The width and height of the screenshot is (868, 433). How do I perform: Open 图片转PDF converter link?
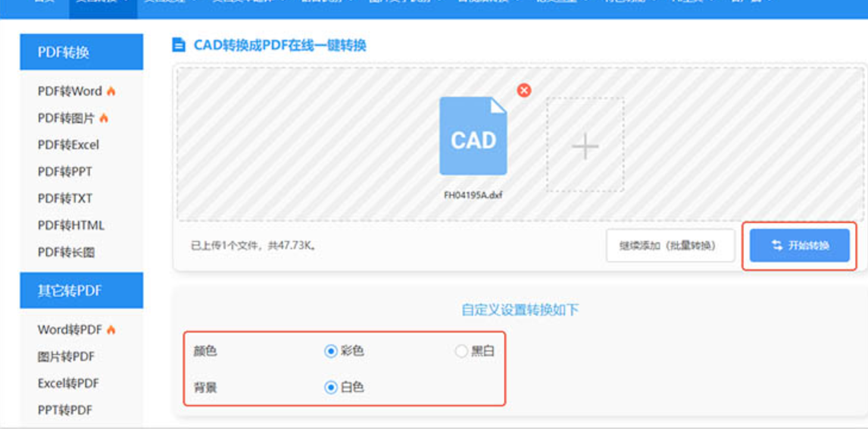coord(66,356)
